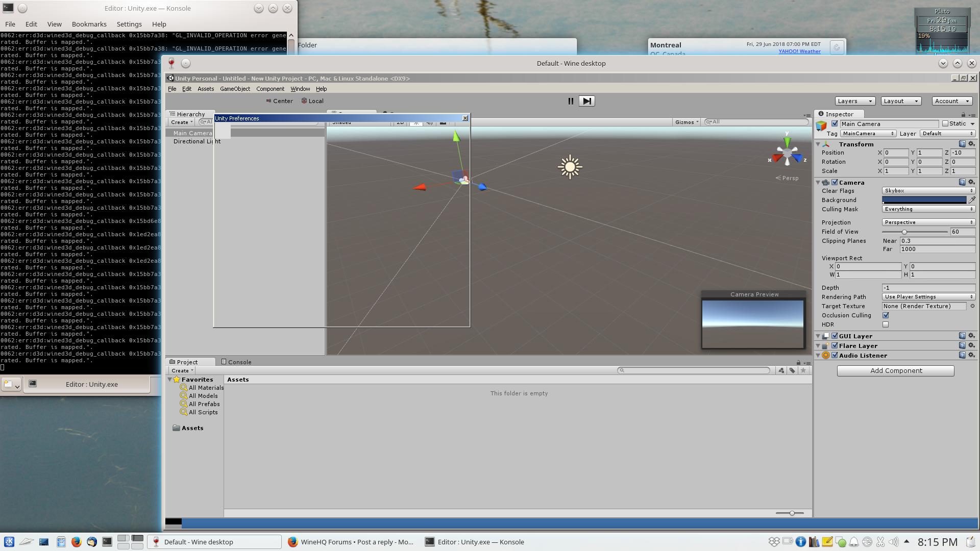This screenshot has width=980, height=551.
Task: Toggle the Local handle rotation button
Action: [312, 101]
